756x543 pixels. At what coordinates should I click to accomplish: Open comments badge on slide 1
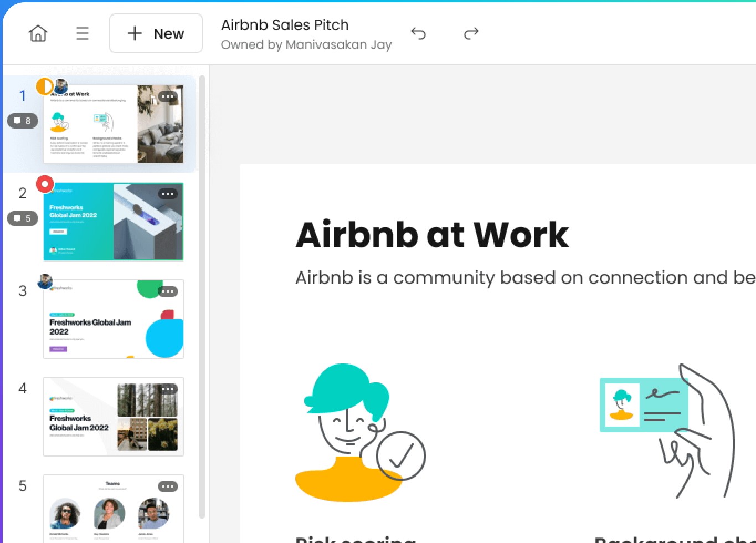tap(23, 121)
